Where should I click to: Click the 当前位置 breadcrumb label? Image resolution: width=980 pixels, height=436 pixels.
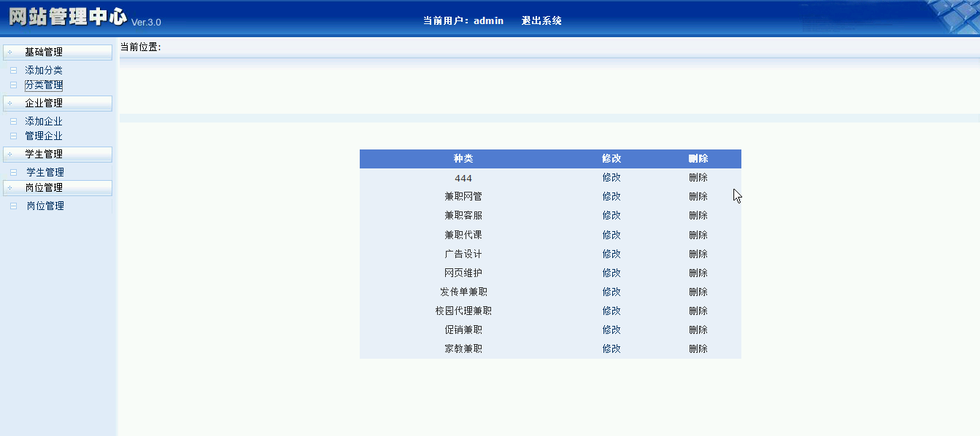(140, 47)
